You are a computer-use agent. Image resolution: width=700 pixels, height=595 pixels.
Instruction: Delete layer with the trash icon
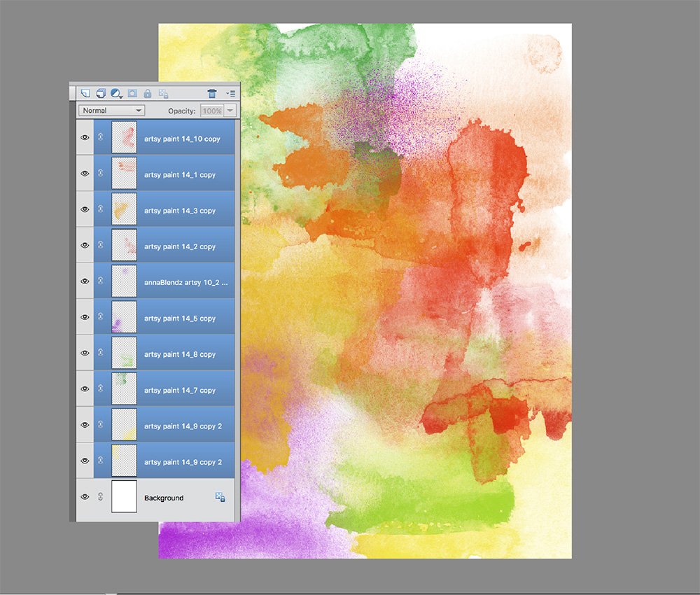pos(211,93)
